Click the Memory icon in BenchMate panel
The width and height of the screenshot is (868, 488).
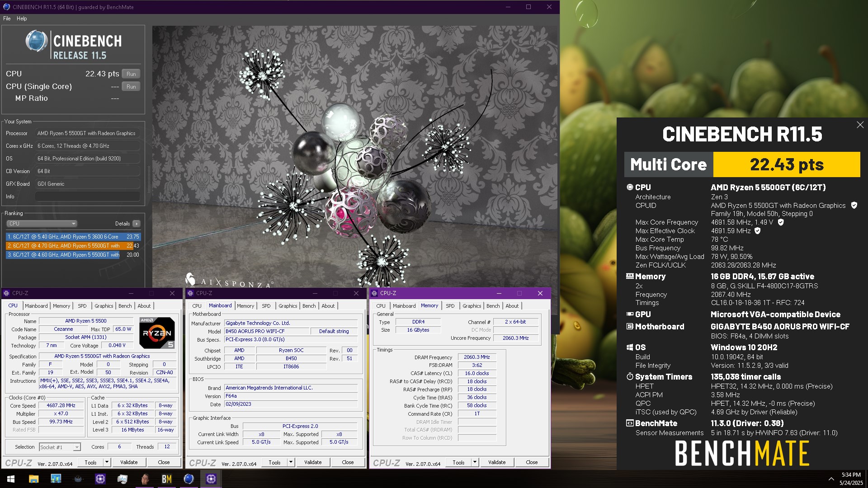[630, 276]
